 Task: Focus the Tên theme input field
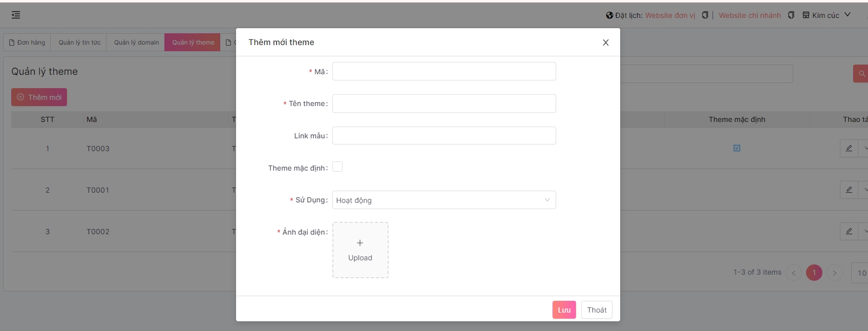click(x=443, y=104)
